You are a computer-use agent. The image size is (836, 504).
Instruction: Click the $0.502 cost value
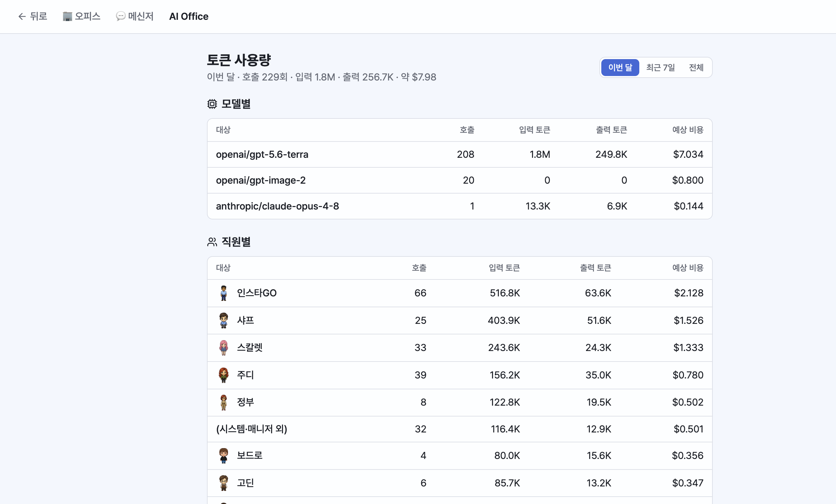pyautogui.click(x=688, y=402)
